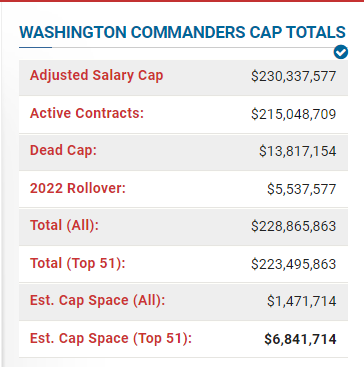The width and height of the screenshot is (364, 367).
Task: Select the $228,865,863 total value
Action: (294, 227)
